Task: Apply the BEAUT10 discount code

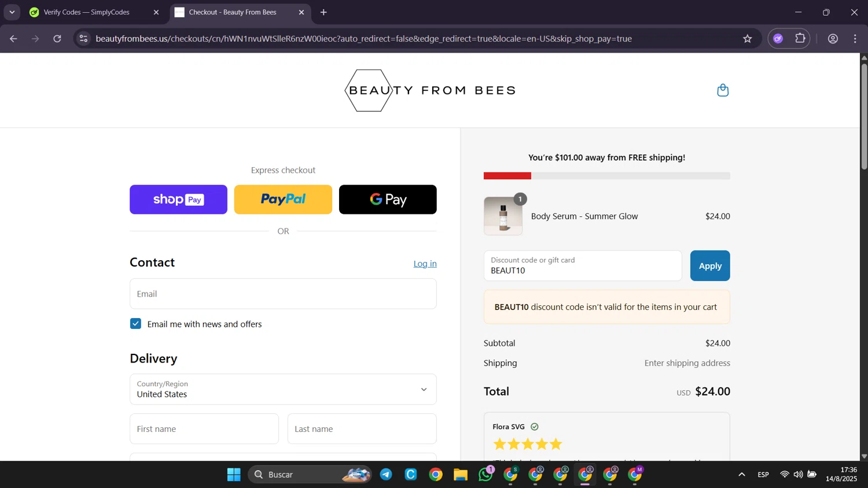Action: (x=710, y=266)
